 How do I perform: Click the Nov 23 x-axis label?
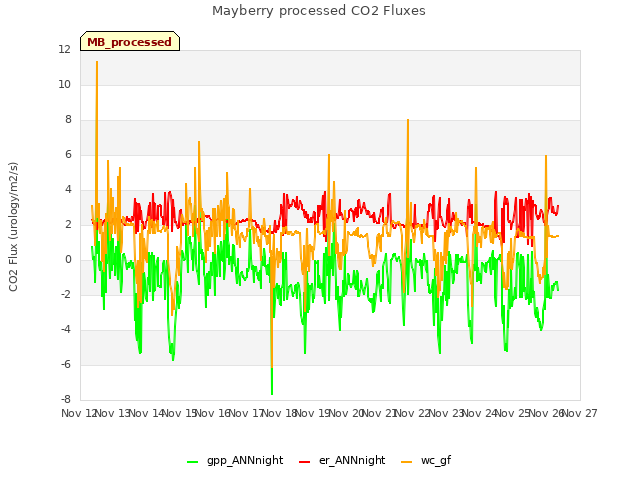point(446,413)
